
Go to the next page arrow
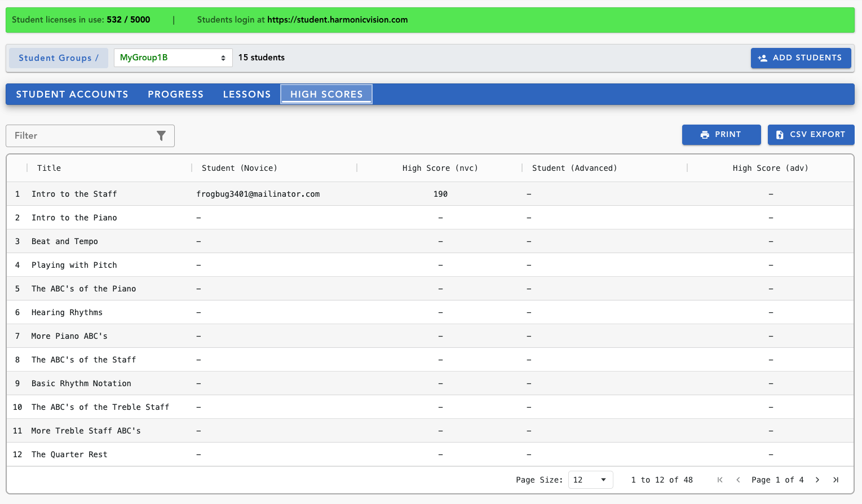pos(817,480)
